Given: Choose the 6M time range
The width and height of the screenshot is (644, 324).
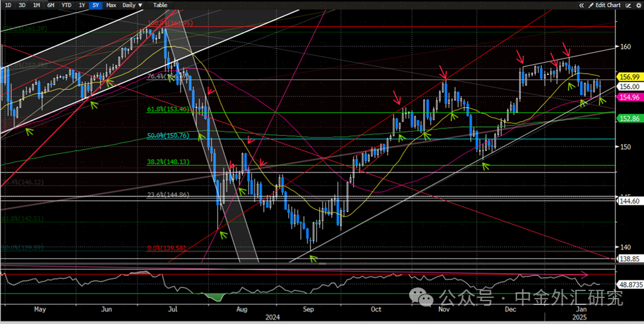Looking at the screenshot, I should tap(51, 5).
